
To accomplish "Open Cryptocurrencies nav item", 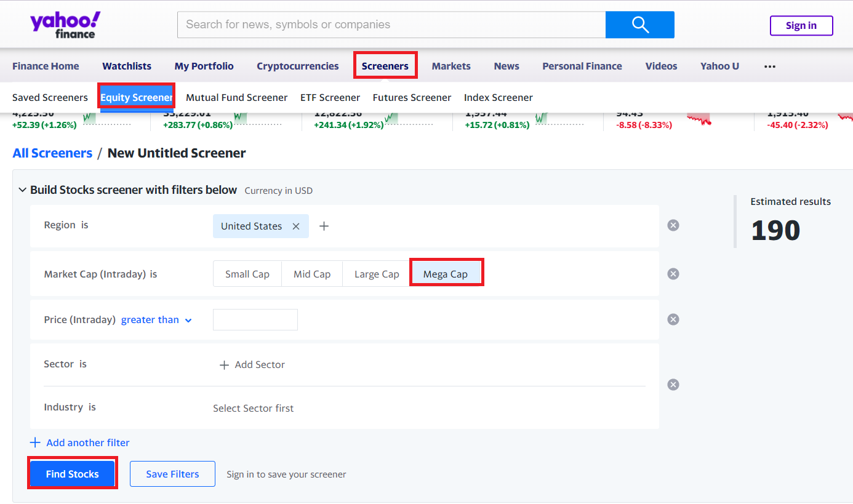I will pos(298,66).
